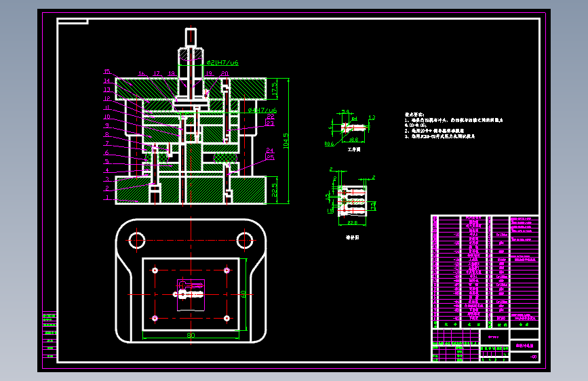This screenshot has width=588, height=381.
Task: Select the 22.5 lower plate dimension
Action: [274, 190]
